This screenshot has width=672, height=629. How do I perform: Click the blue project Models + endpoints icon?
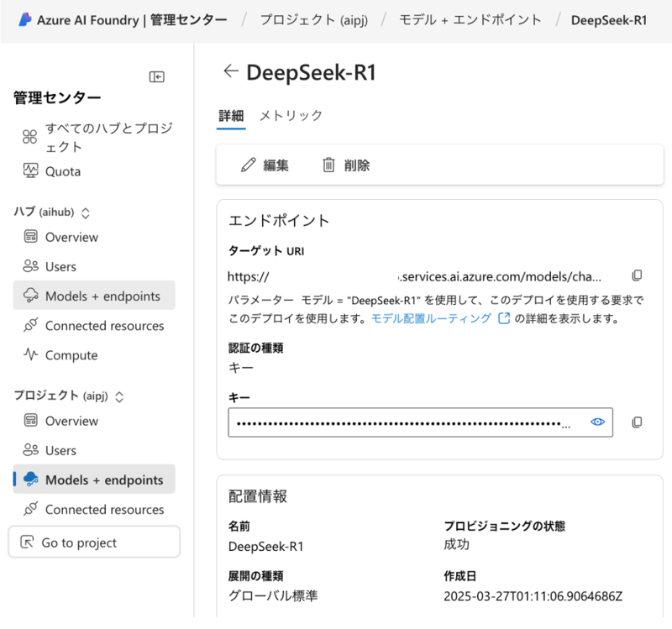(30, 479)
